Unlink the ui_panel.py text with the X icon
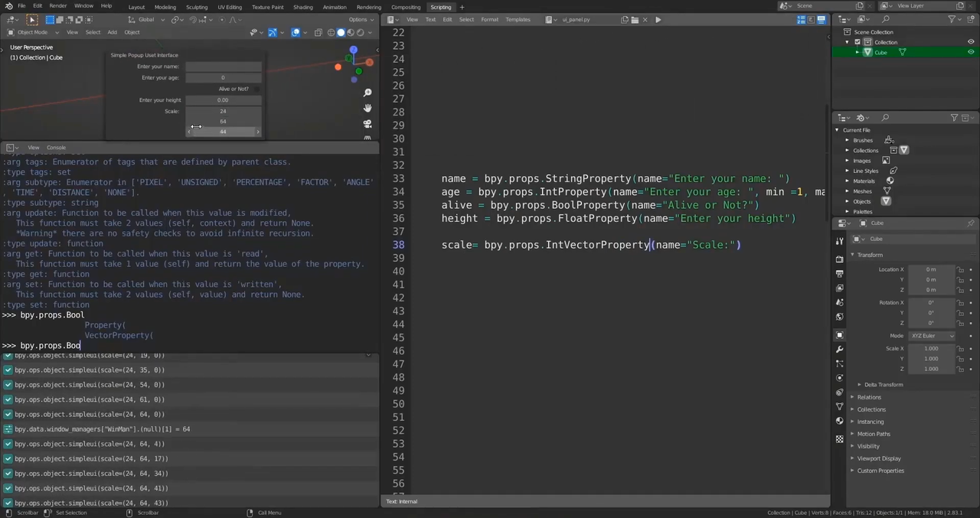The width and height of the screenshot is (980, 518). 645,20
